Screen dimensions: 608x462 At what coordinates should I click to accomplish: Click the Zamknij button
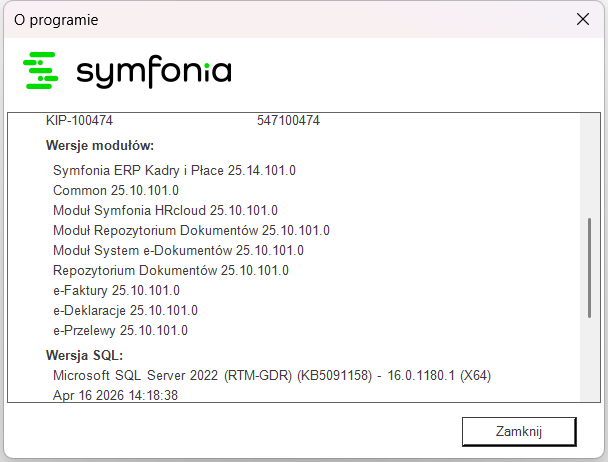click(x=519, y=431)
